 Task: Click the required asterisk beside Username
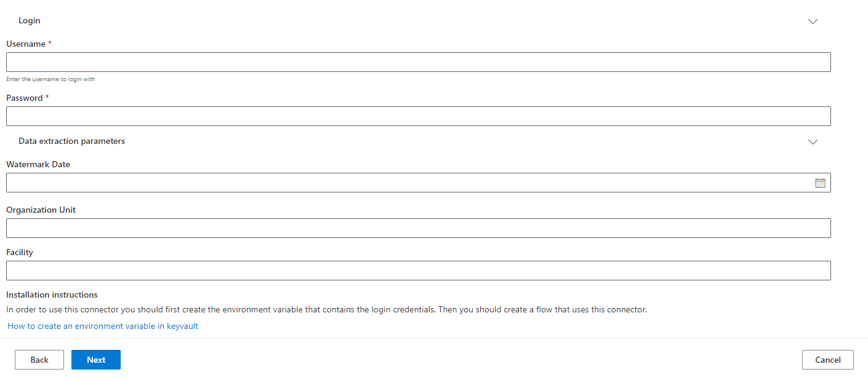click(x=49, y=43)
